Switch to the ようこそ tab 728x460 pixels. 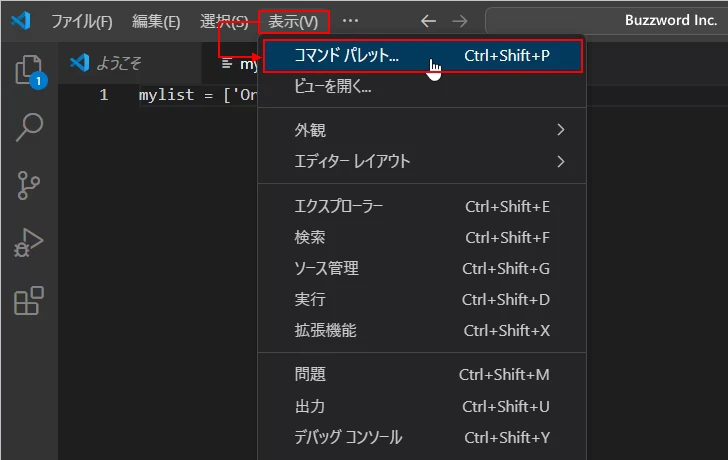click(x=130, y=63)
